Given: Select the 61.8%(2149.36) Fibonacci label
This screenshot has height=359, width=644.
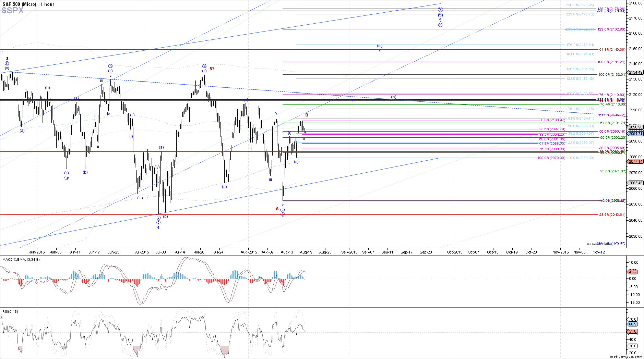Looking at the screenshot, I should pyautogui.click(x=612, y=49).
